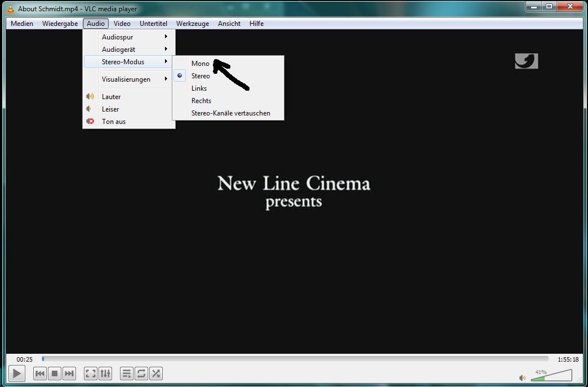Click total time 1:55:18 label
The height and width of the screenshot is (387, 588).
tap(568, 359)
